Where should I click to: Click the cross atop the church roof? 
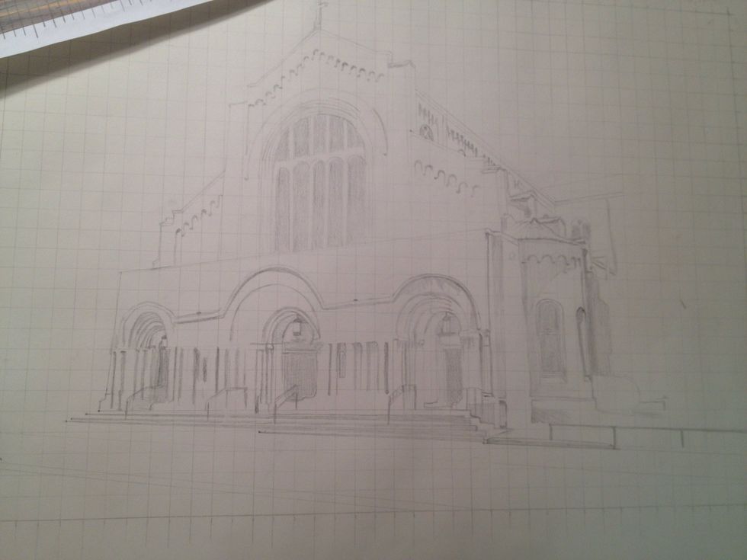[322, 13]
